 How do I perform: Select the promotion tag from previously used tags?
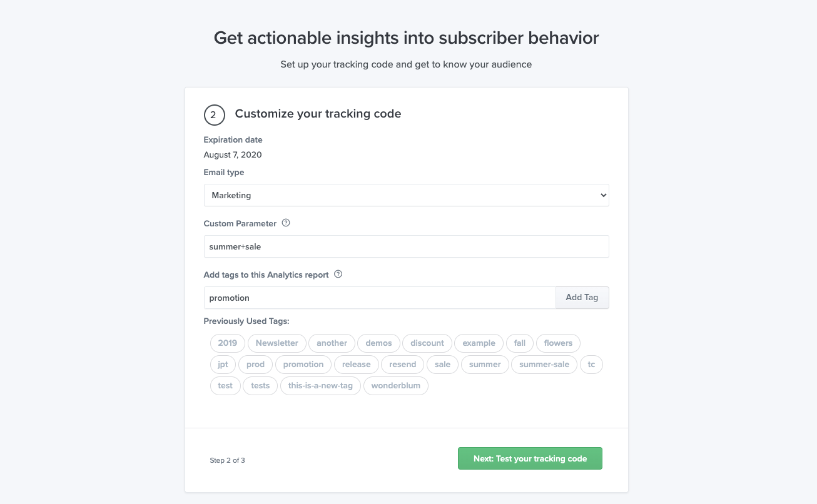click(303, 364)
